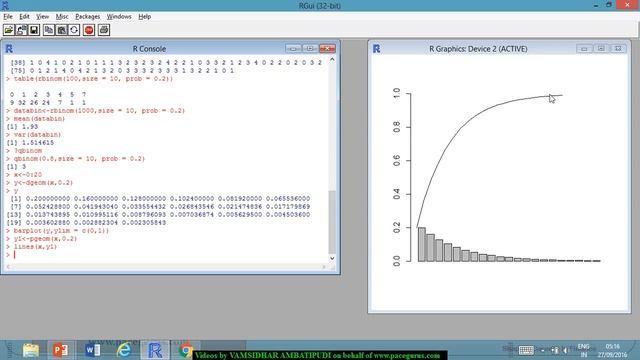The height and width of the screenshot is (360, 640).
Task: Click the R Graphics window title icon
Action: [376, 49]
